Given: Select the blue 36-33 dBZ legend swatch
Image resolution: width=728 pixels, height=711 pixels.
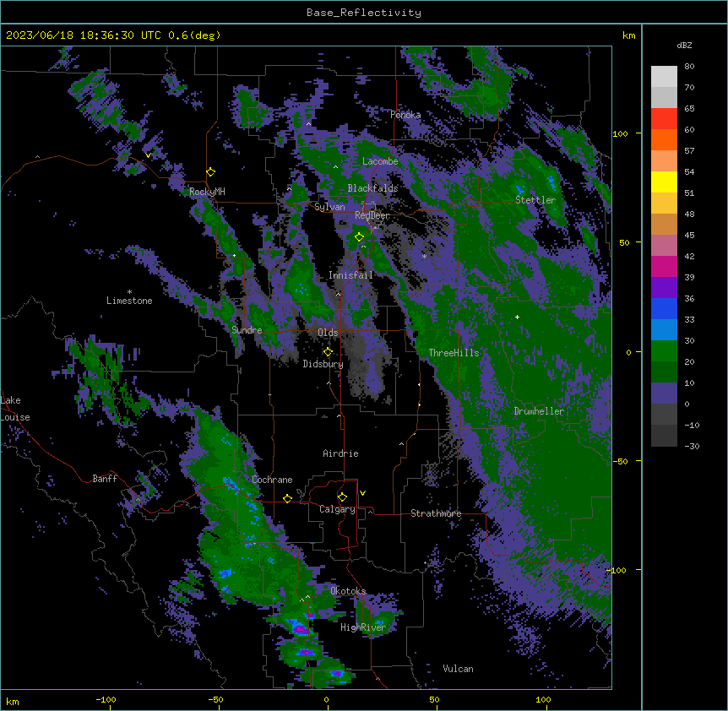Looking at the screenshot, I should [x=664, y=308].
